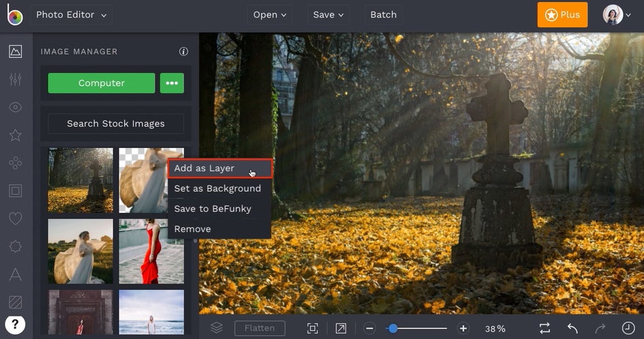The image size is (644, 339).
Task: Click the help question mark button
Action: [15, 325]
